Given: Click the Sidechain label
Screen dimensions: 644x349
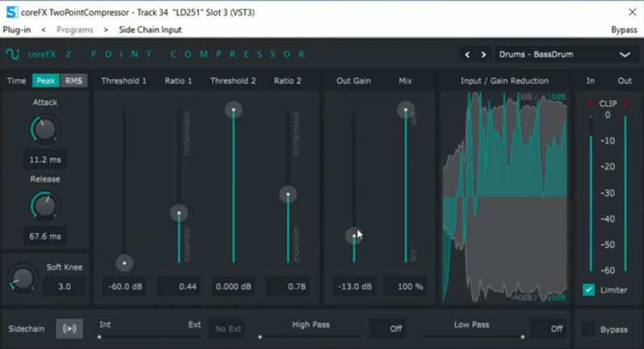Looking at the screenshot, I should 27,329.
